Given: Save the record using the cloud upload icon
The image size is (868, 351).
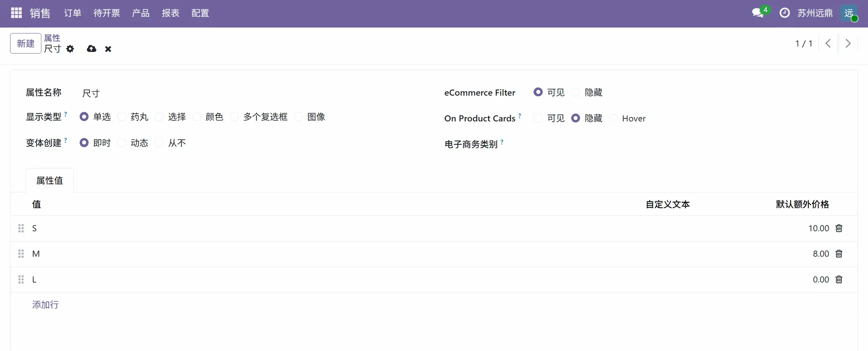Looking at the screenshot, I should tap(91, 49).
